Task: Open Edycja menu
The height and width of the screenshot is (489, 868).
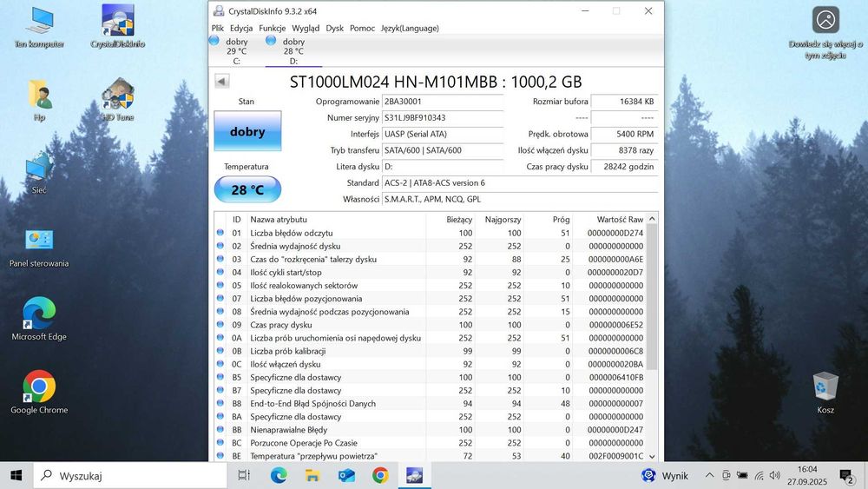Action: [x=241, y=28]
